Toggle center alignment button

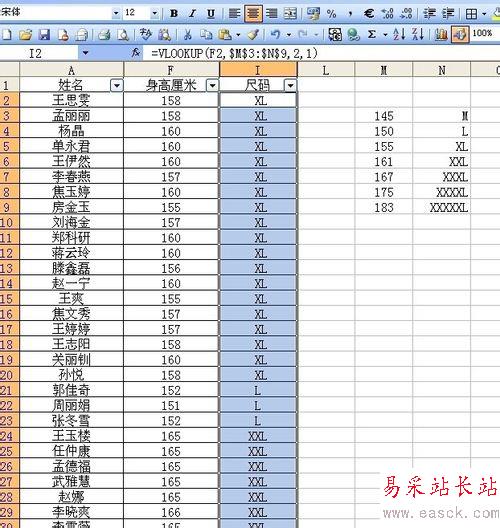tap(253, 13)
